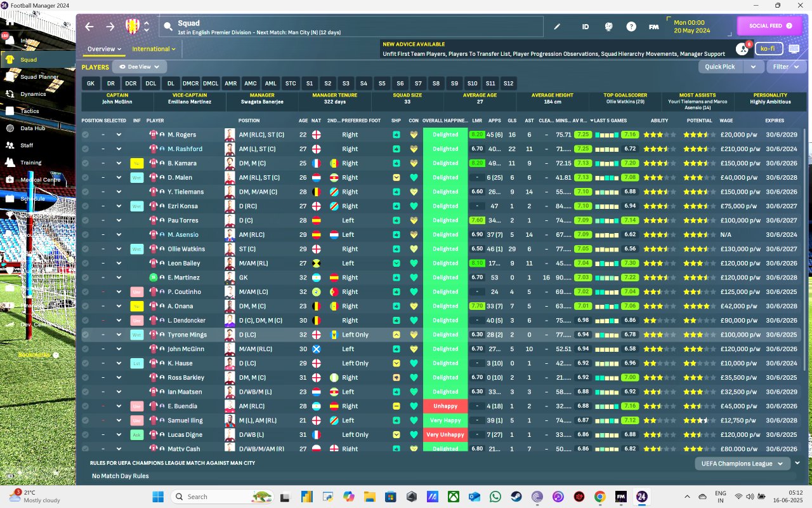Open position selector dropdown for Ross Barkley
This screenshot has width=812, height=508.
coord(119,377)
